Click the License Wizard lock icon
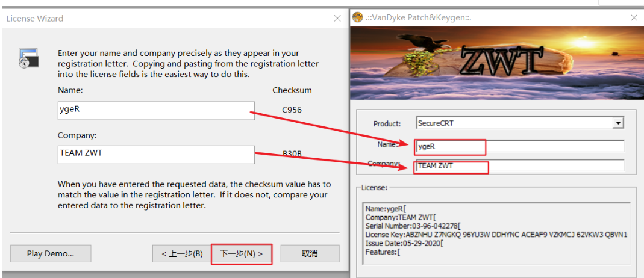This screenshot has height=278, width=644. click(28, 58)
